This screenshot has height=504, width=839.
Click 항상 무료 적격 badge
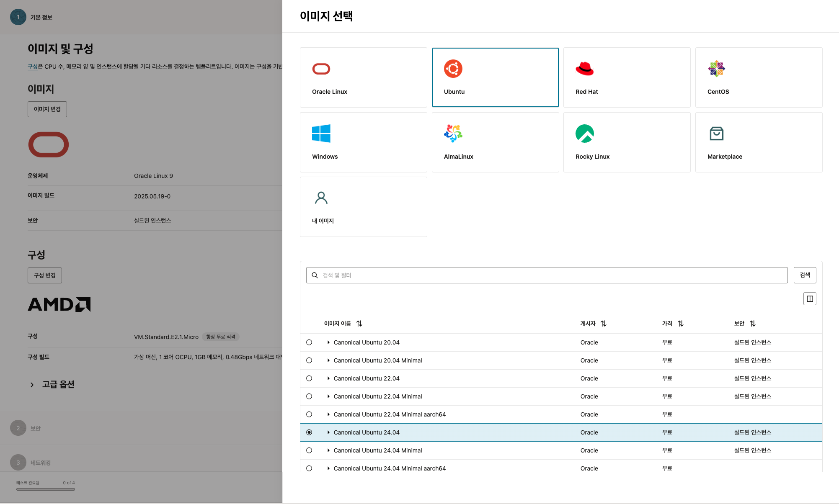pyautogui.click(x=221, y=337)
